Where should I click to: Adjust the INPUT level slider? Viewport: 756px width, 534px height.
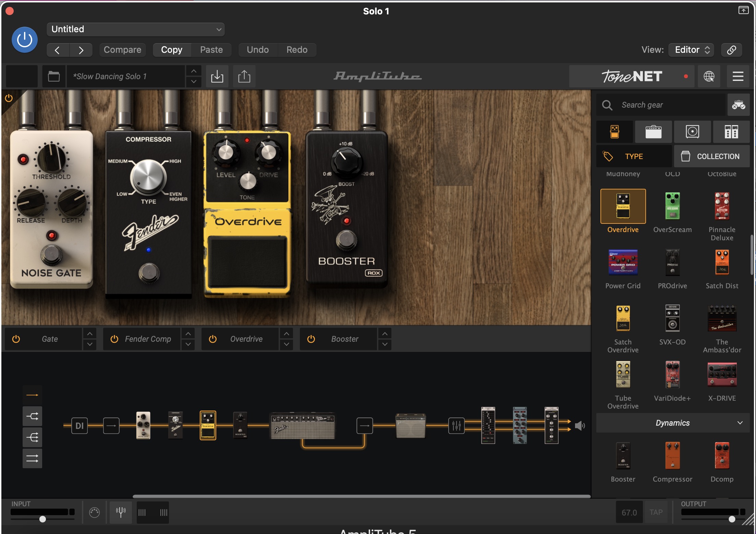(42, 519)
